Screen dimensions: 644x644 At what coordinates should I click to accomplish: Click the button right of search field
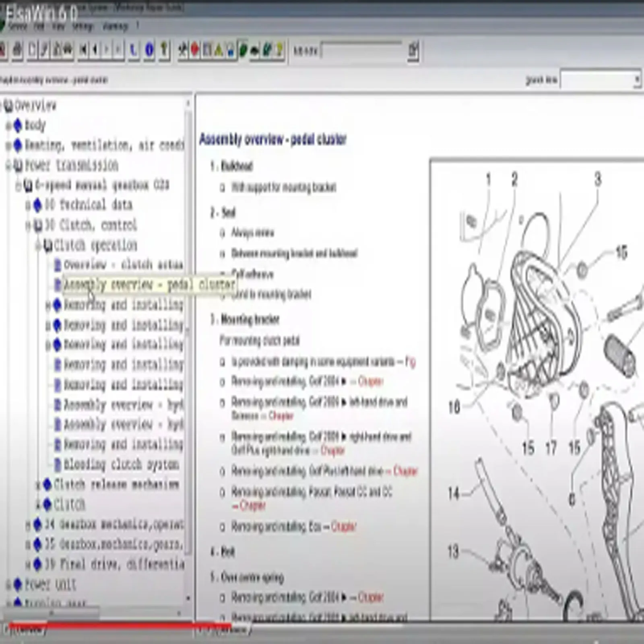pyautogui.click(x=413, y=51)
